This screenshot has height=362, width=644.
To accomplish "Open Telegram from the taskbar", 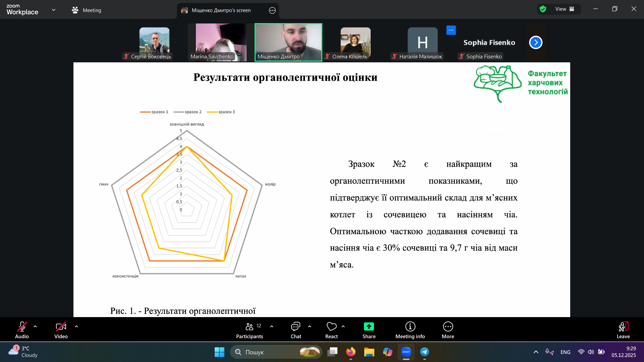I will coord(424,352).
